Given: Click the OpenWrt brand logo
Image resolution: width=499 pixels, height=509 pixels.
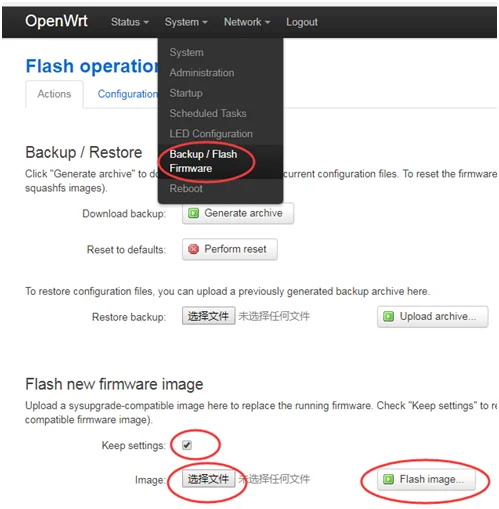Looking at the screenshot, I should (56, 21).
